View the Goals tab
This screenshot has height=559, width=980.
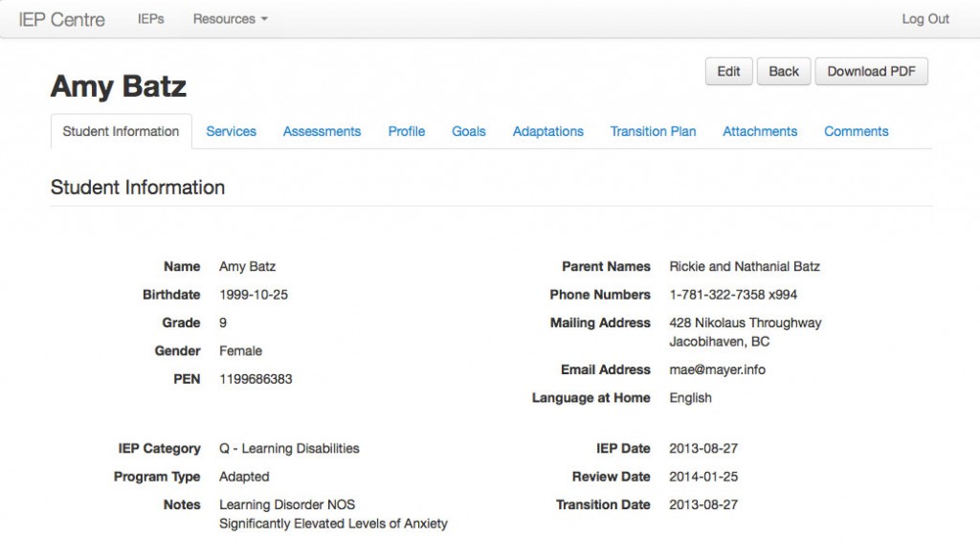468,132
